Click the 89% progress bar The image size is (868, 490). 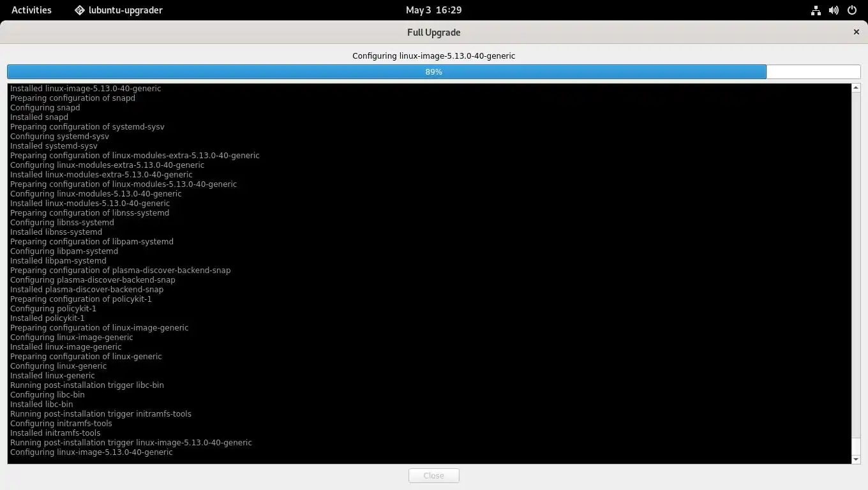click(x=433, y=72)
